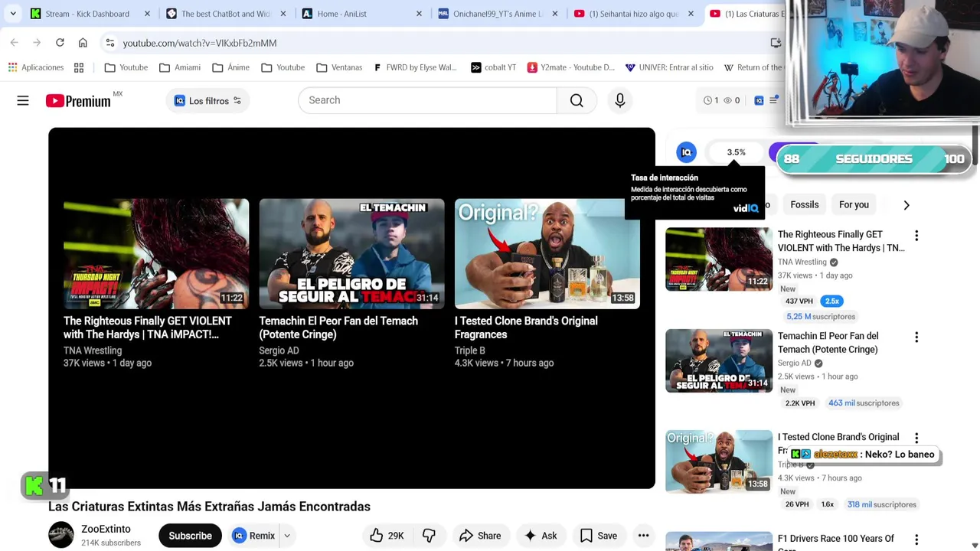Switch to Seihantai hizo algo YouTube tab
Image resolution: width=980 pixels, height=551 pixels.
point(635,14)
